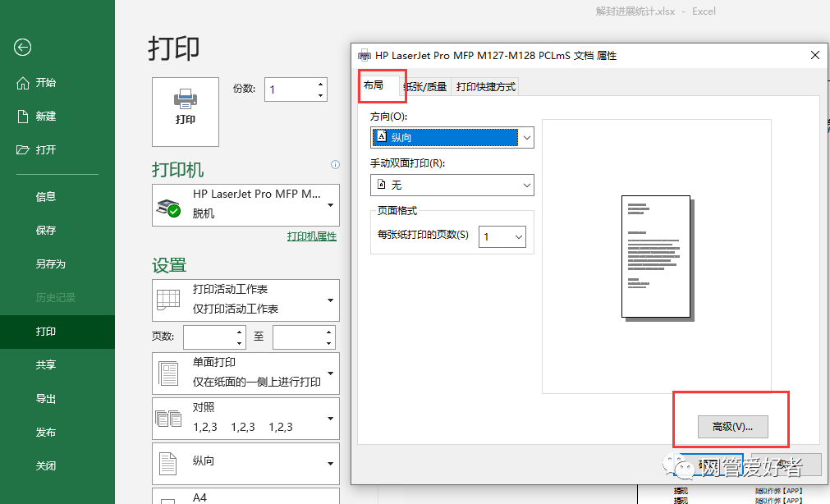Open the 发布 page
Screen dimensions: 830x504
[x=45, y=433]
